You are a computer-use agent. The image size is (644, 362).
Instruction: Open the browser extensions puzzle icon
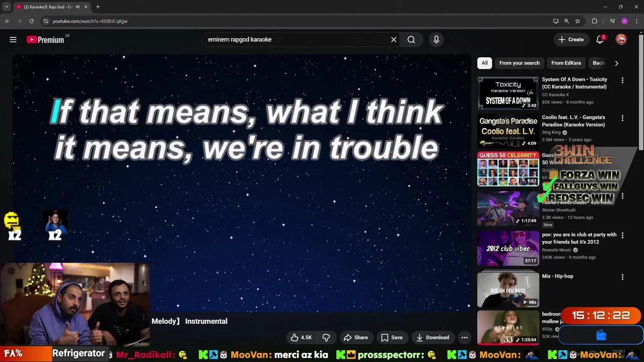pyautogui.click(x=594, y=21)
